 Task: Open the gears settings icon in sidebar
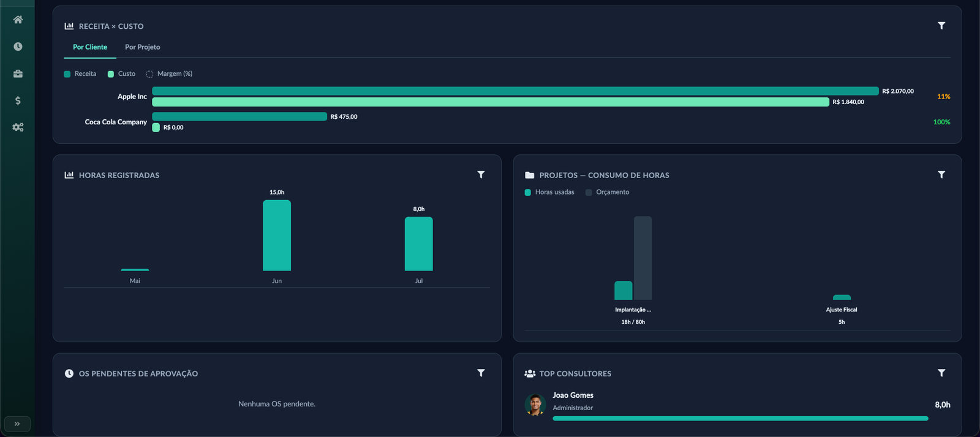click(x=18, y=127)
